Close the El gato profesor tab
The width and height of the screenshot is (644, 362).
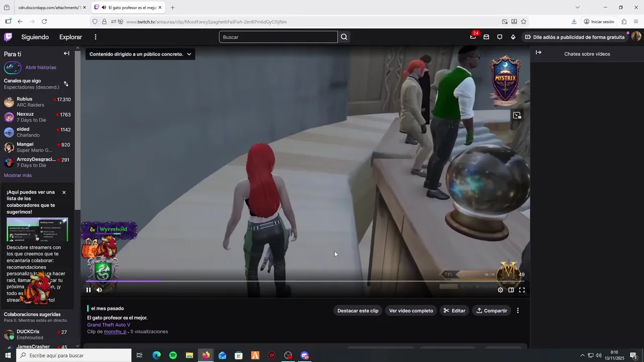click(160, 8)
